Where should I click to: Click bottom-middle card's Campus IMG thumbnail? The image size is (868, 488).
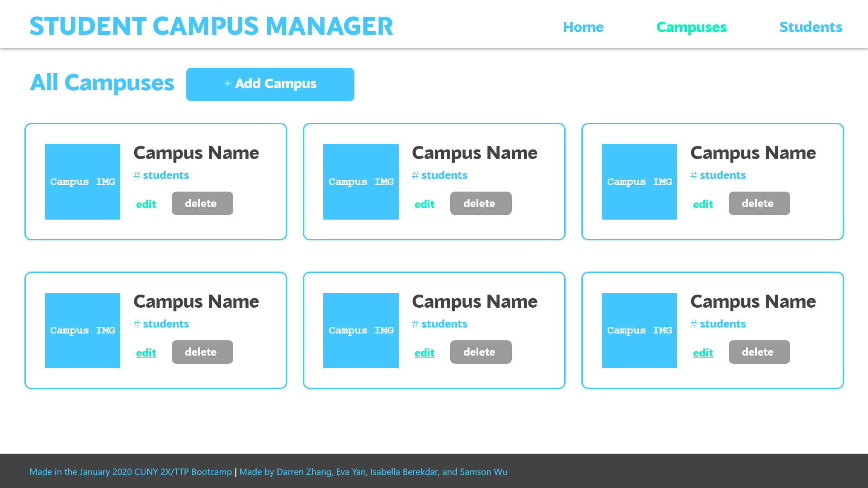(361, 330)
